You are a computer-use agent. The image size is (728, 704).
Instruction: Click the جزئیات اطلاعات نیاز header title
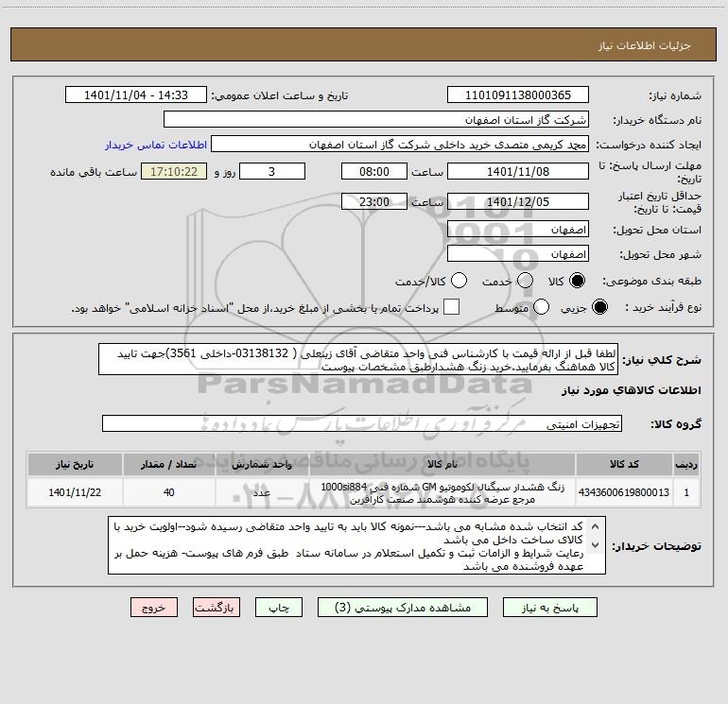645,45
